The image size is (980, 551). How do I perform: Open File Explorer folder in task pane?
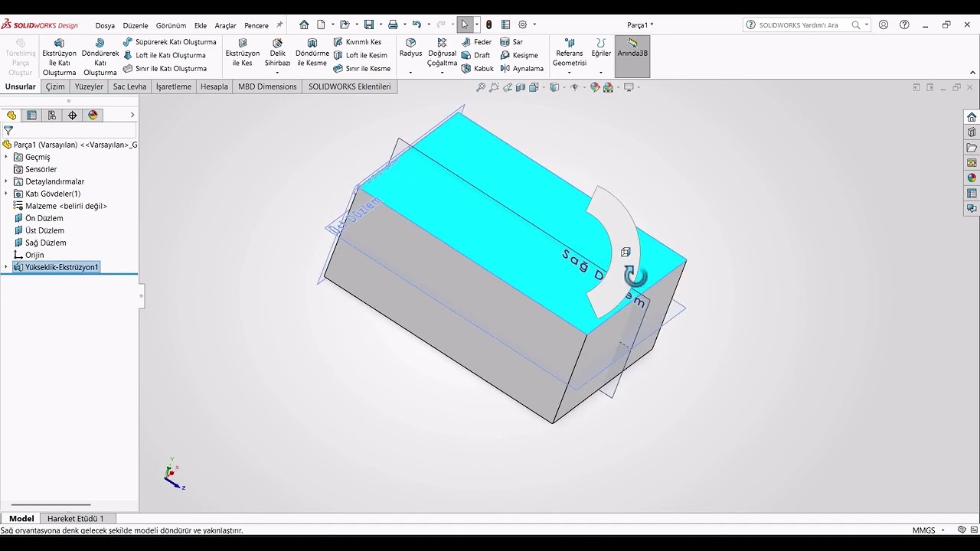[x=972, y=148]
